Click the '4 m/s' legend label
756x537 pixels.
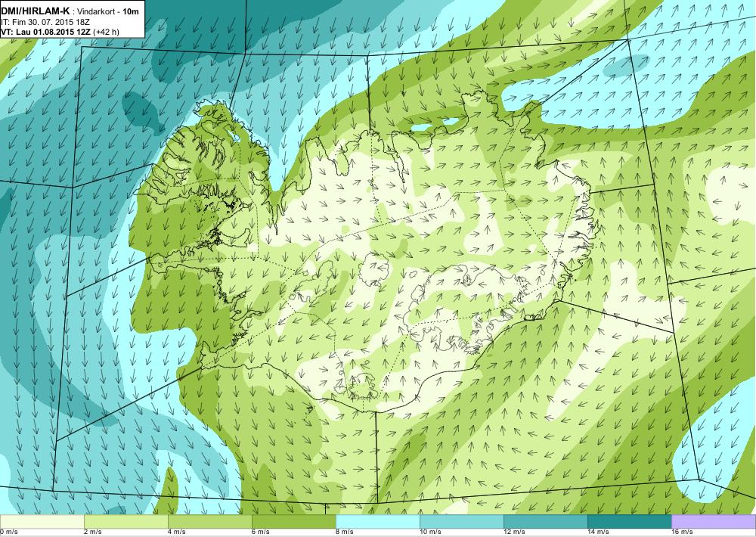click(177, 532)
